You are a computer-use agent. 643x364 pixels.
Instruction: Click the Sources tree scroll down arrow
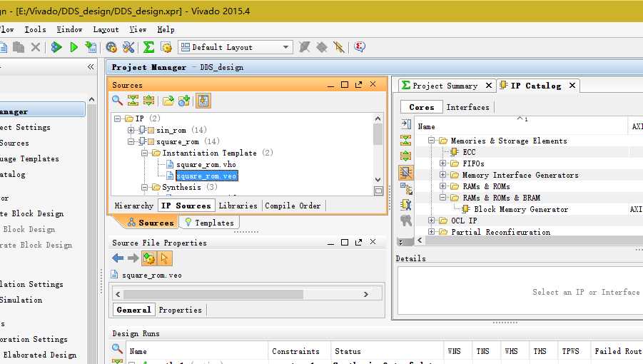click(x=378, y=180)
